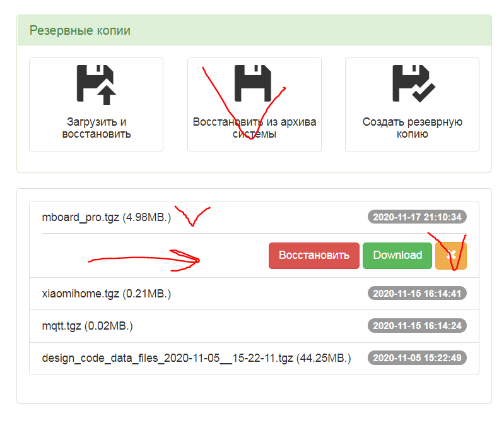This screenshot has width=504, height=425.
Task: Click the 2020-11-05 15:22:49 date badge
Action: [x=417, y=358]
